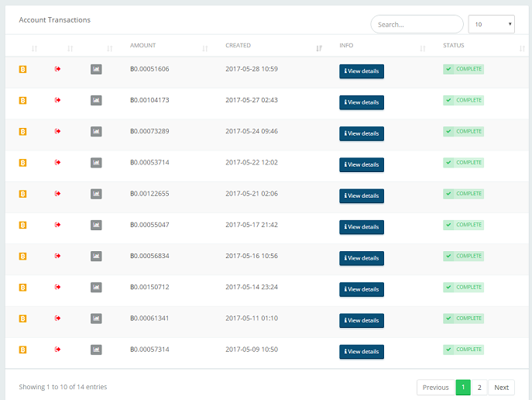Click COMPLETE status badge for 2017-05-28 10:59
Image resolution: width=532 pixels, height=400 pixels.
click(463, 69)
